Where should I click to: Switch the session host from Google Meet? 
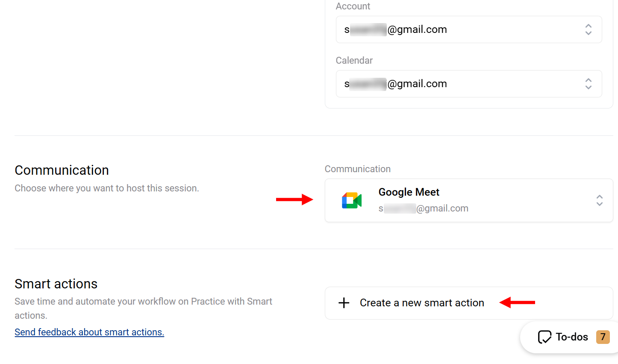tap(599, 200)
